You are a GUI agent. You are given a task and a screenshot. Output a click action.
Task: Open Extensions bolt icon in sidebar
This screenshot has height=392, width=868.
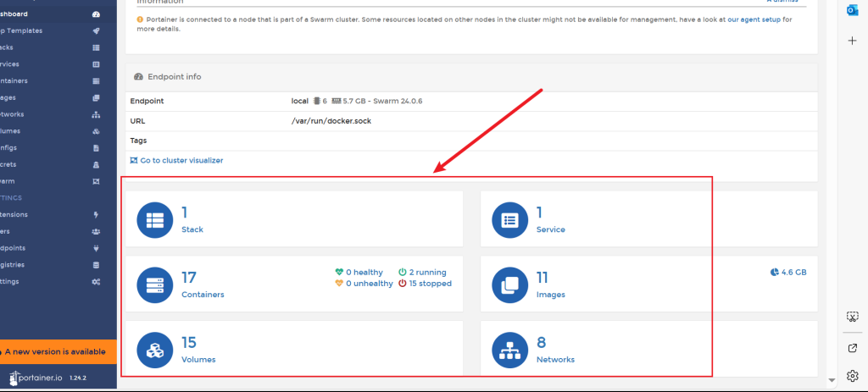tap(96, 214)
